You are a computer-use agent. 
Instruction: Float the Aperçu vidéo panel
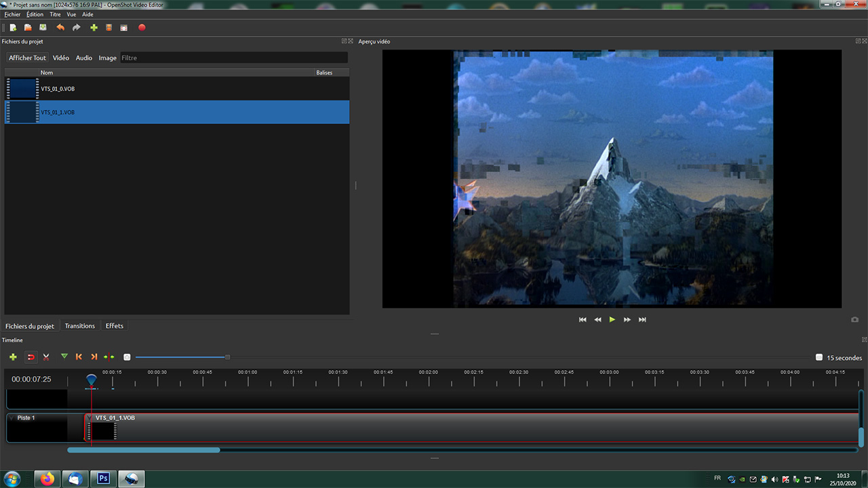click(859, 41)
